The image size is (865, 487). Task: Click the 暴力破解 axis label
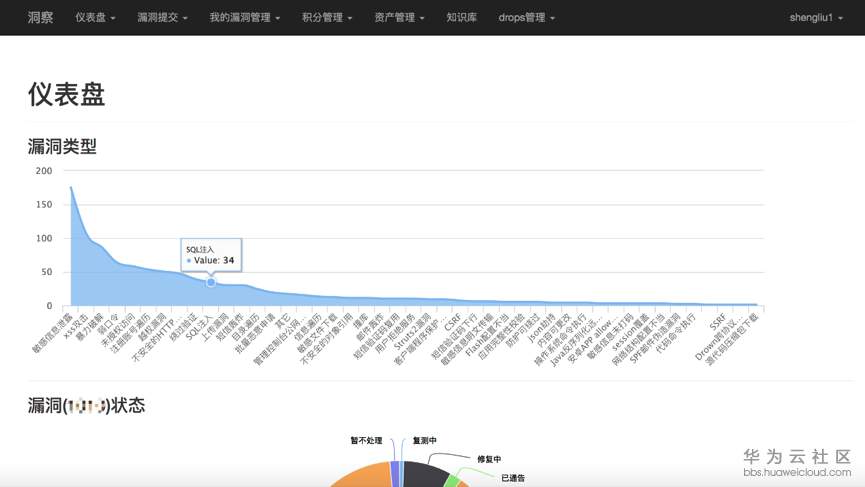[x=89, y=327]
